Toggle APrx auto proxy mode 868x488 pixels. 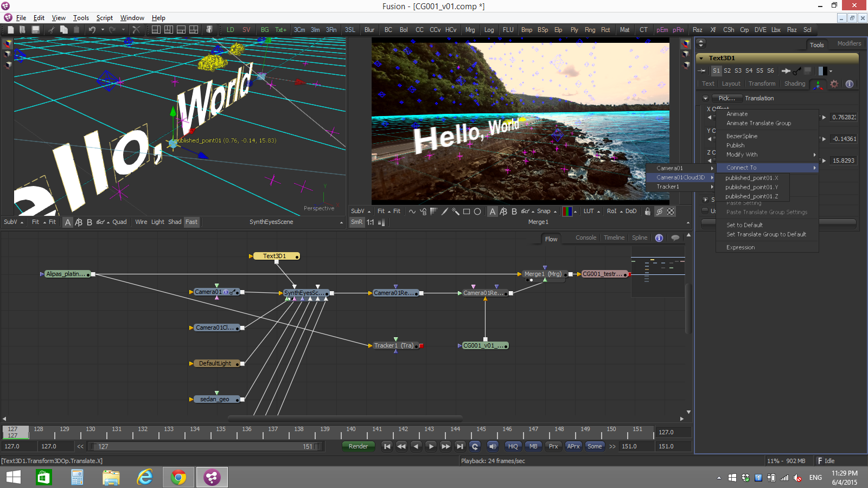pyautogui.click(x=573, y=446)
